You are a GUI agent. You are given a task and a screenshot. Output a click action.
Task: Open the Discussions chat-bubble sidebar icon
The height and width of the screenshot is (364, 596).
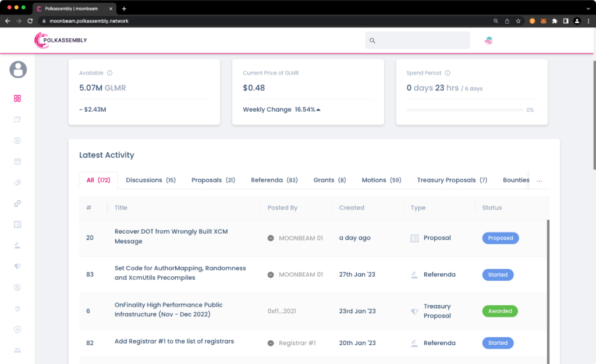pos(17,120)
